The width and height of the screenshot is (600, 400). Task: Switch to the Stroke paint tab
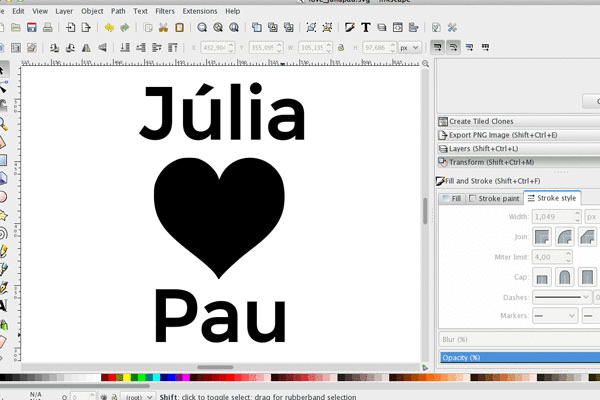(x=495, y=198)
